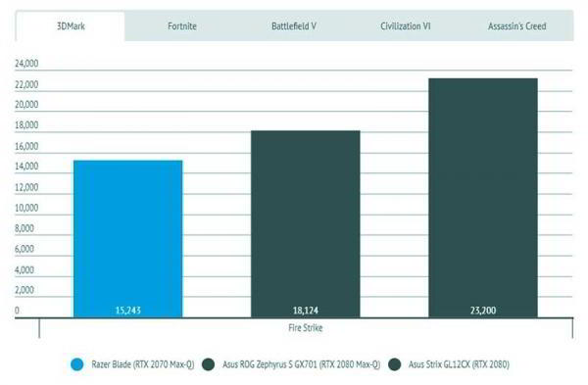
Task: Click the Fire Strike axis label
Action: 305,328
